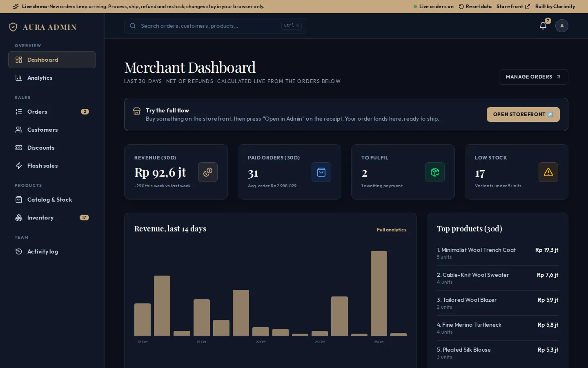588x368 pixels.
Task: Go to Inventory page
Action: click(52, 218)
